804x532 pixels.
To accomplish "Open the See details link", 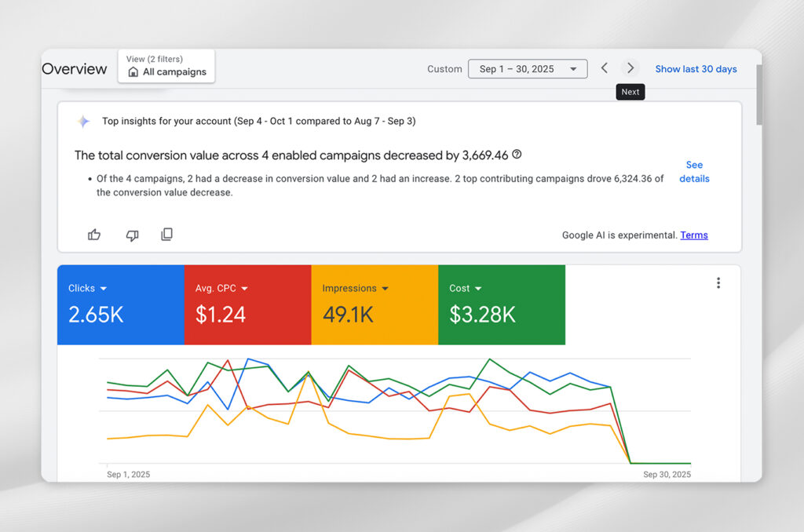I will point(694,172).
